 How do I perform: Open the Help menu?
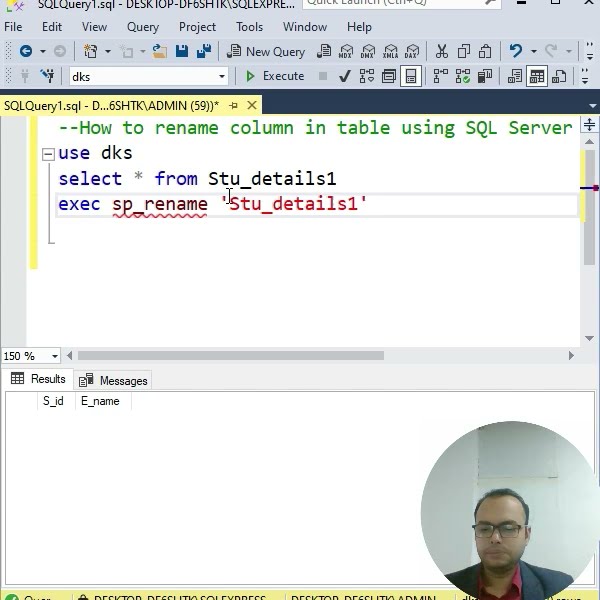359,27
